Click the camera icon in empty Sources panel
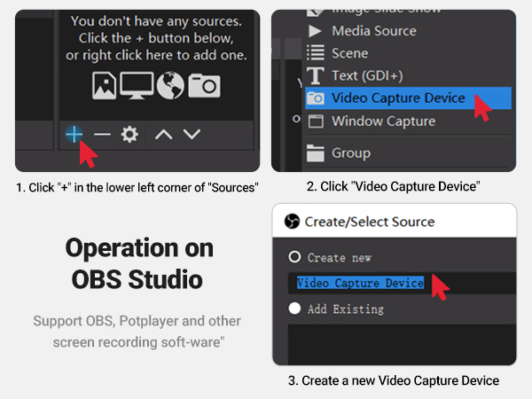Screen dimensions: 532x399 pyautogui.click(x=204, y=85)
